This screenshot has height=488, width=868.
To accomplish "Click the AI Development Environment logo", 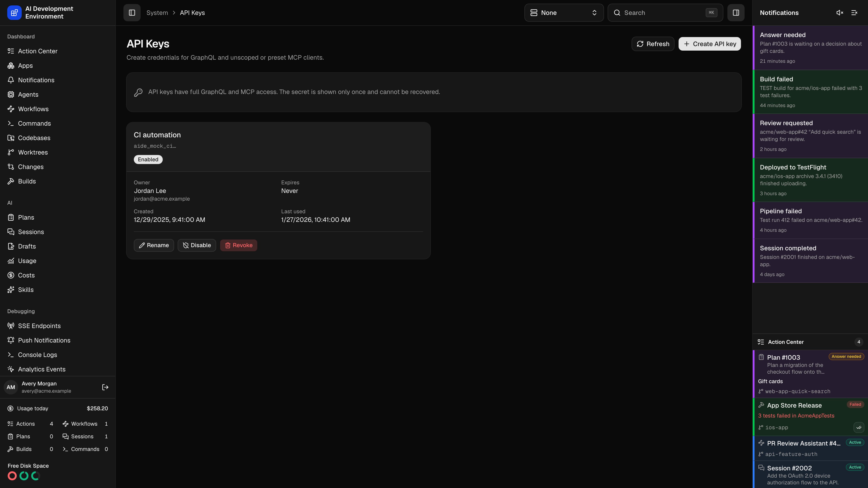I will (x=14, y=13).
